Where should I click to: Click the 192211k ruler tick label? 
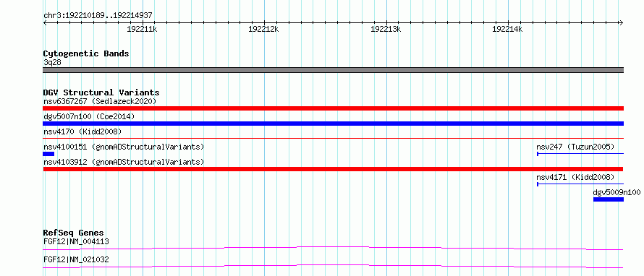point(142,30)
